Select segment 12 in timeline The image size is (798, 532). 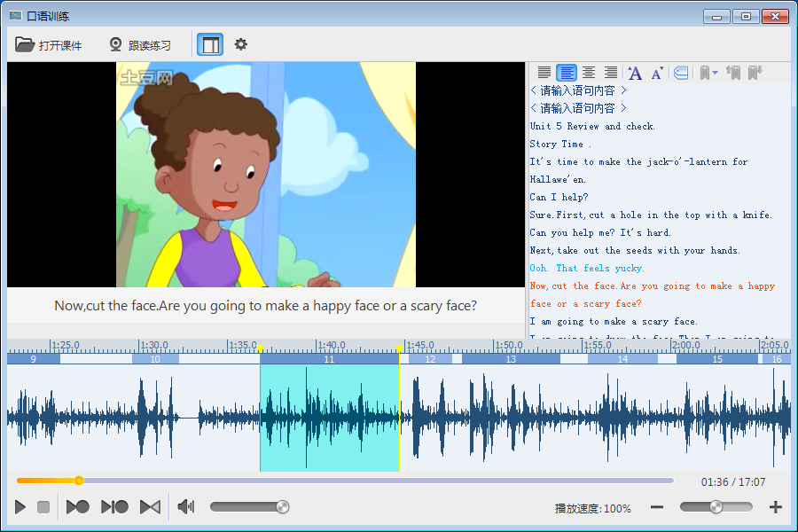click(x=430, y=359)
